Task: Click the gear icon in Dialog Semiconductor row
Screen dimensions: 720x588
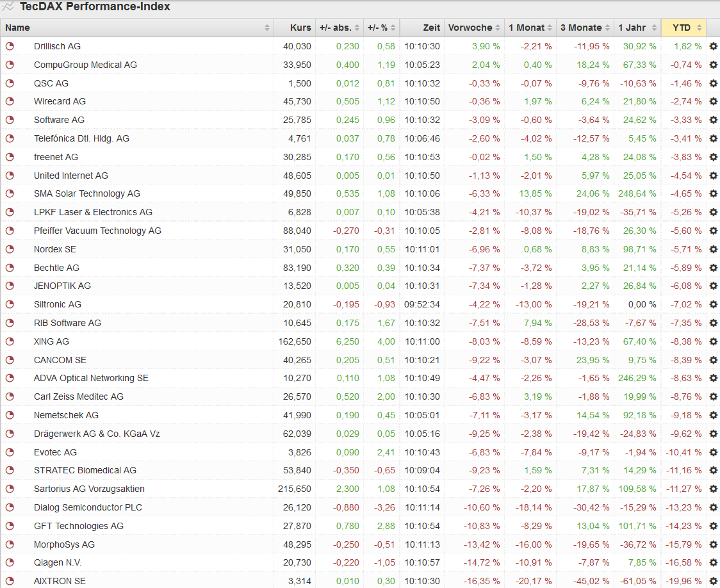Action: [713, 508]
